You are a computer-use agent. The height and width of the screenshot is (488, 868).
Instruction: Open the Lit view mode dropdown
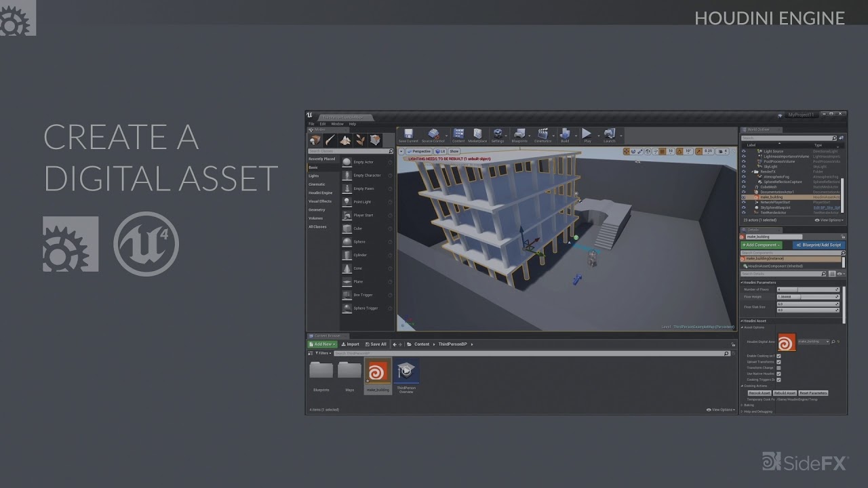(440, 151)
